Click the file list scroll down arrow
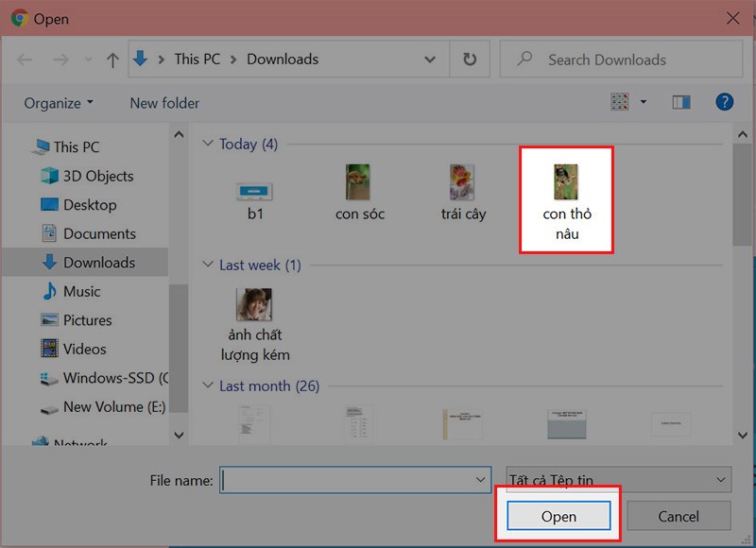Screen dimensions: 756x548 coord(743,436)
